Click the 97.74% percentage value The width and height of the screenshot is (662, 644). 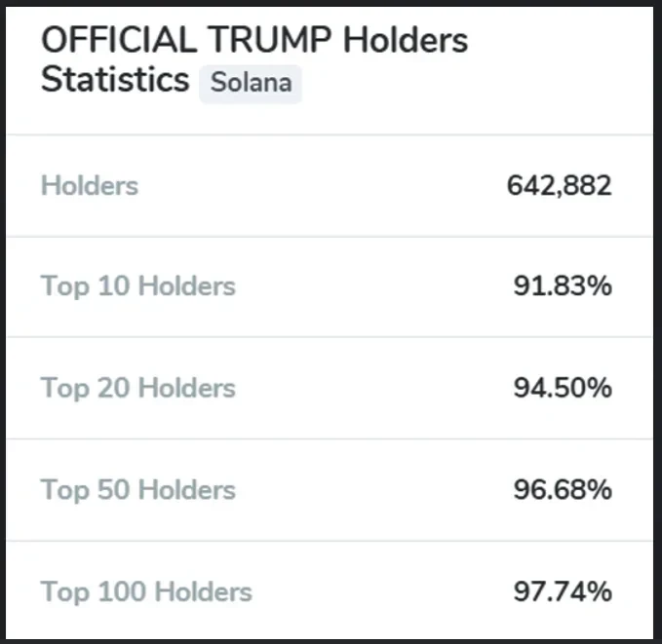pyautogui.click(x=563, y=590)
